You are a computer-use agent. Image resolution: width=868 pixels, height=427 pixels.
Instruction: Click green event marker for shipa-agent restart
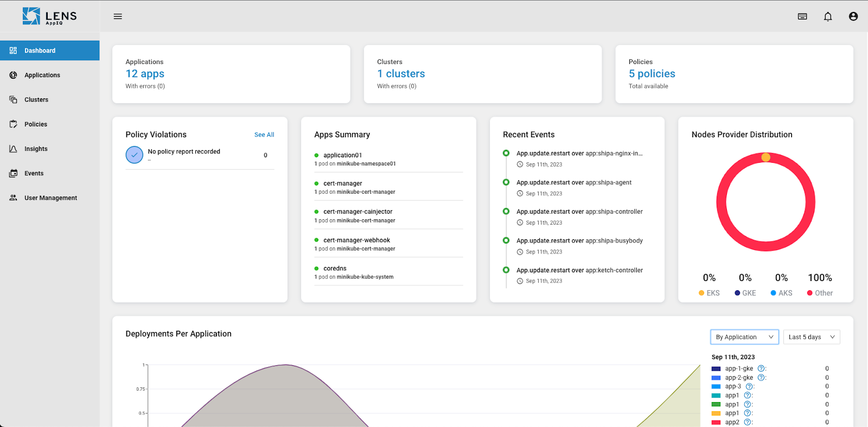click(506, 182)
